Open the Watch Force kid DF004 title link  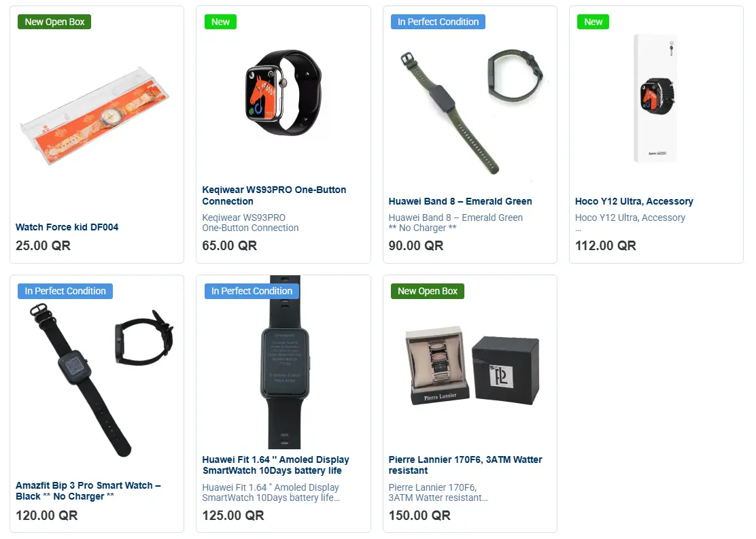67,227
